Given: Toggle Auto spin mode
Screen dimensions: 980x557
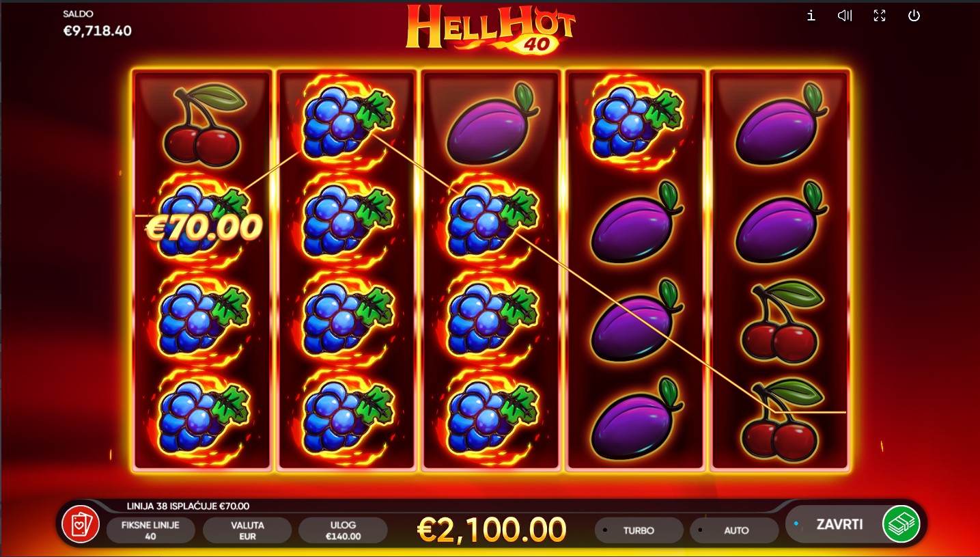Looking at the screenshot, I should coord(736,530).
